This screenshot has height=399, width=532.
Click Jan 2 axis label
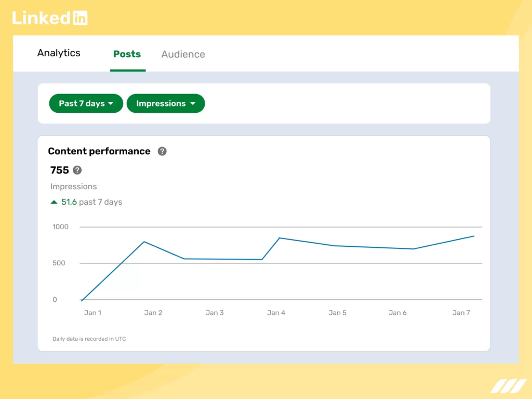153,313
